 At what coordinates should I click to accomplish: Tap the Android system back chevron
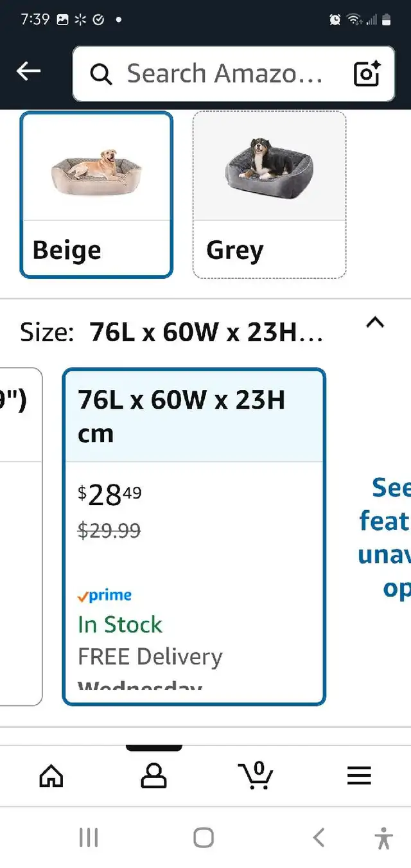(x=319, y=838)
